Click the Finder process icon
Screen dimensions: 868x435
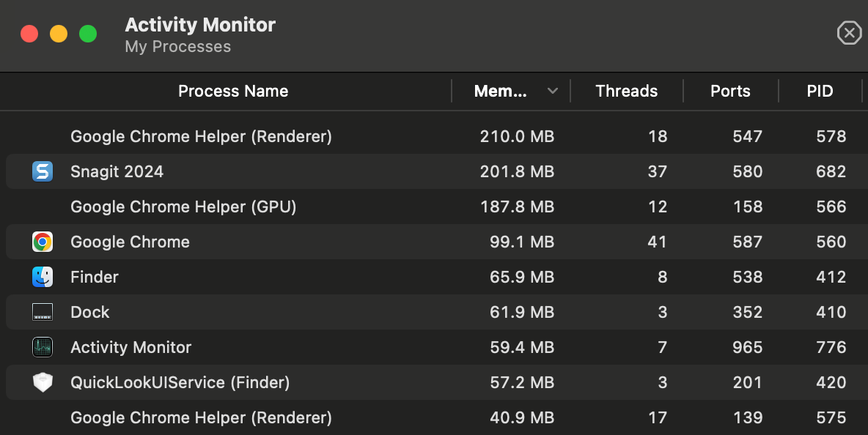tap(43, 277)
